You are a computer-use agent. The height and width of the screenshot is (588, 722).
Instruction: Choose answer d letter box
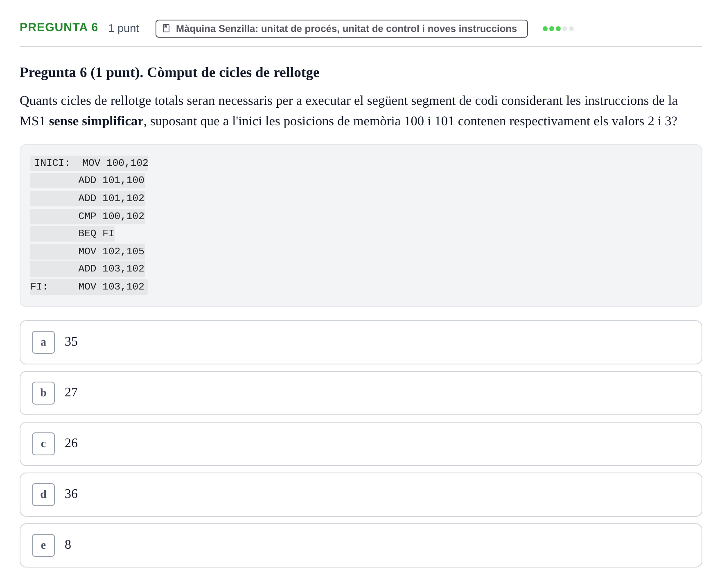(43, 495)
